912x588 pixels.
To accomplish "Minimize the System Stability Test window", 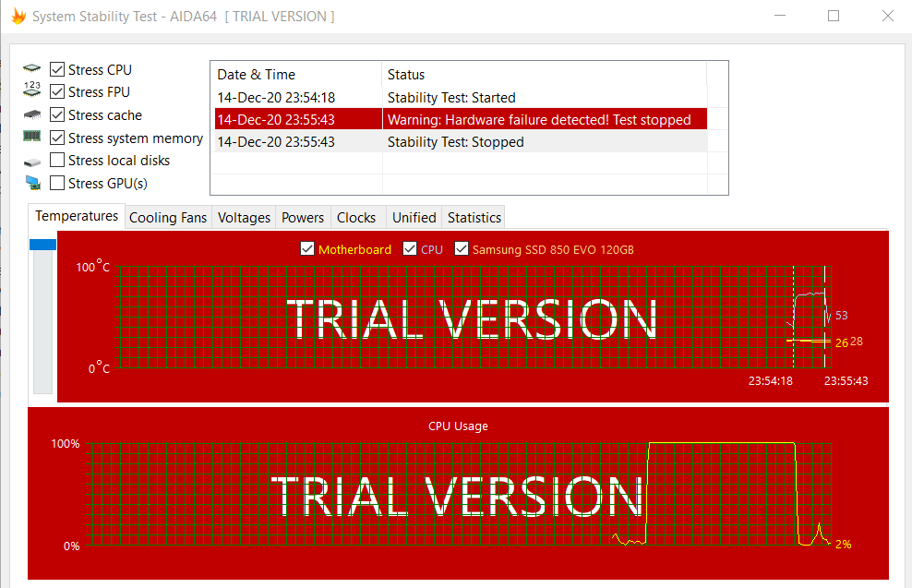I will 780,16.
